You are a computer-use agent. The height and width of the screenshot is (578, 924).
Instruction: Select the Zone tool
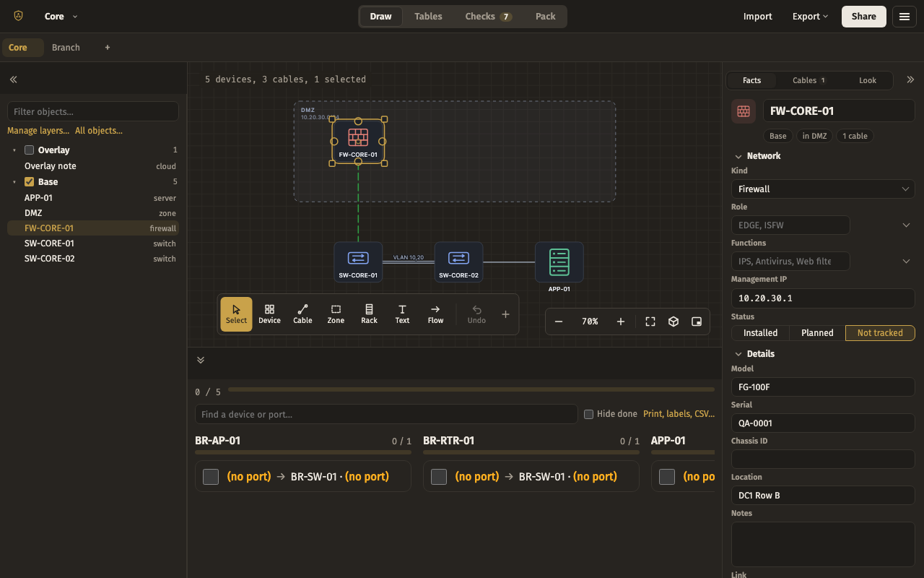click(x=336, y=314)
